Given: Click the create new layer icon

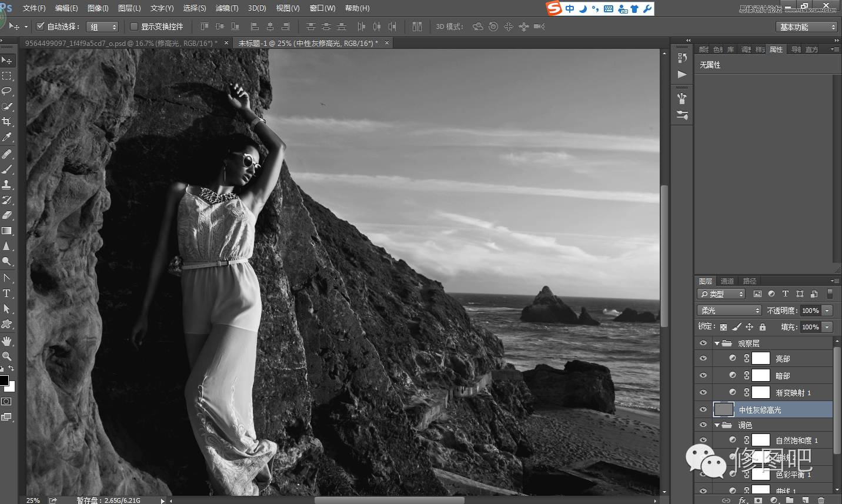Looking at the screenshot, I should tap(806, 500).
